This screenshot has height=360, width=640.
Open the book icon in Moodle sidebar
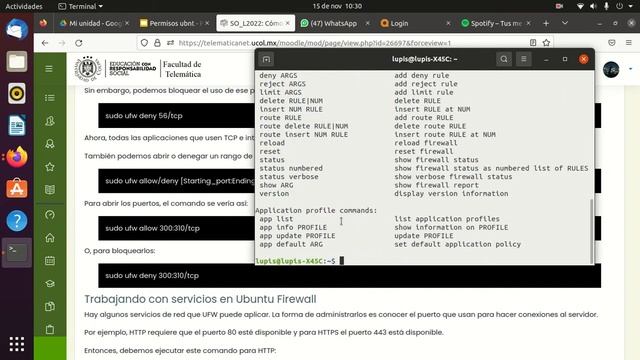tap(50, 190)
